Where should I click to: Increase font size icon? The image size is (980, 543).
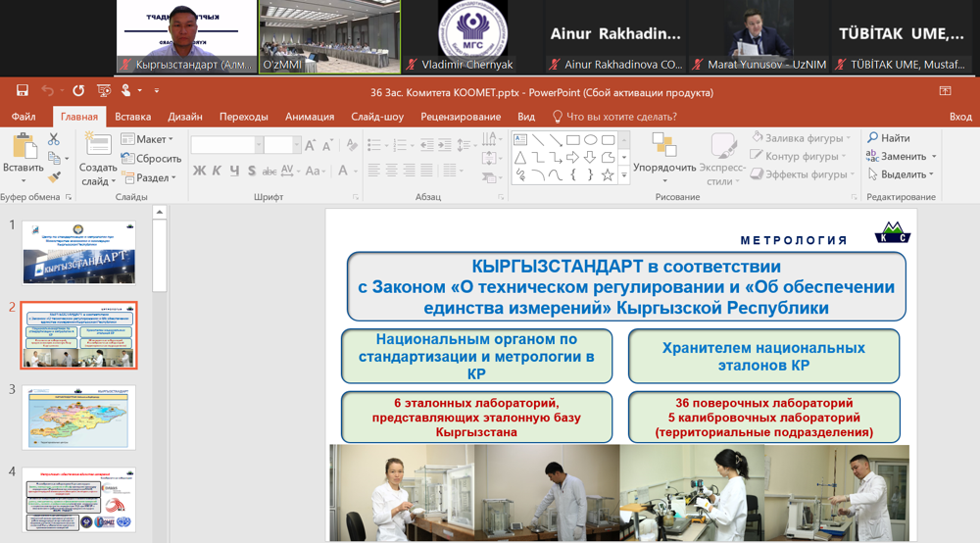click(x=310, y=146)
